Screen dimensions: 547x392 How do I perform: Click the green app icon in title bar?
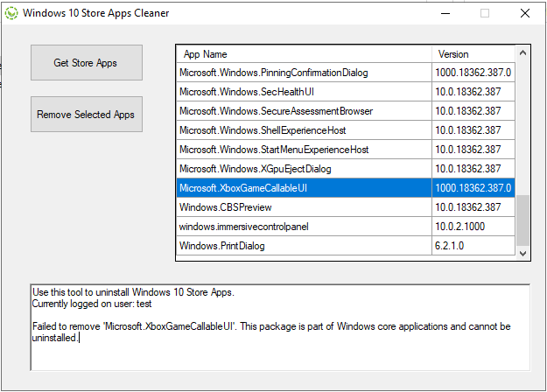coord(11,13)
